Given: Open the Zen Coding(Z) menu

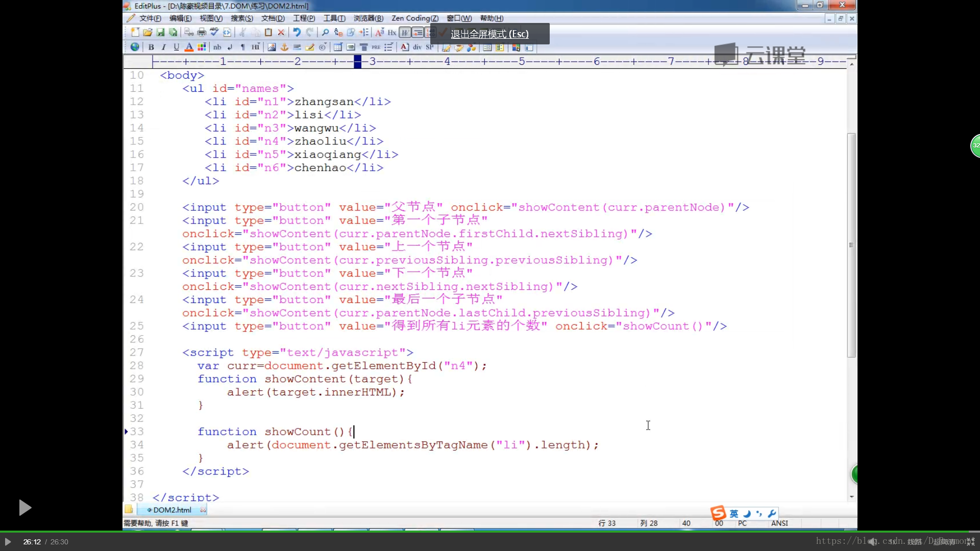Looking at the screenshot, I should tap(414, 18).
